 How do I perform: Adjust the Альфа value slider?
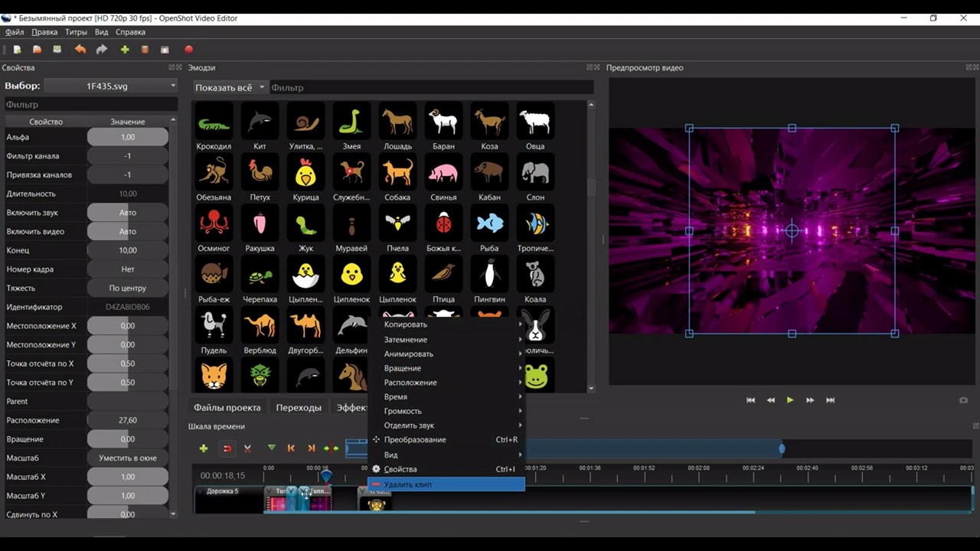128,137
